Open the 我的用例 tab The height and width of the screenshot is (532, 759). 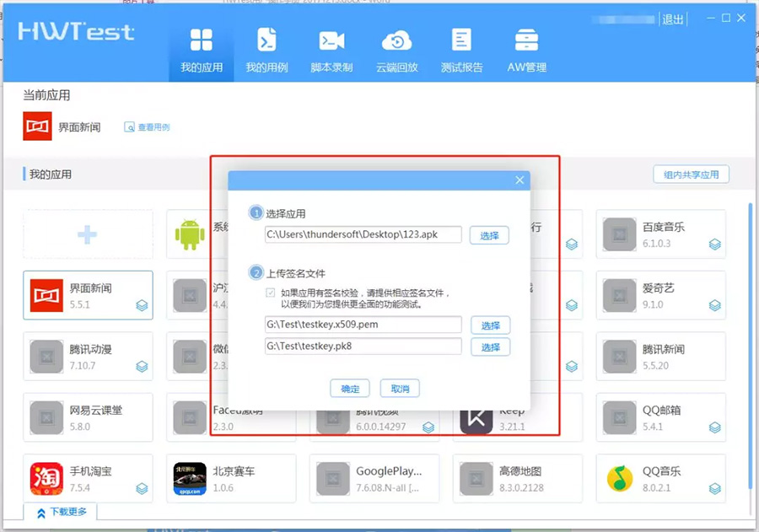pyautogui.click(x=266, y=51)
